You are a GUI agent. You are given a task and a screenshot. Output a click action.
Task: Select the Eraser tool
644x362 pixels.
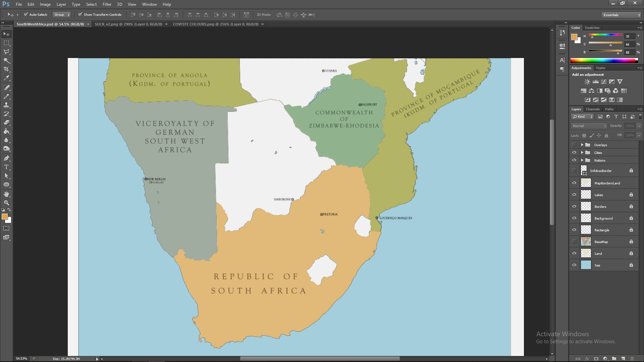coord(6,123)
